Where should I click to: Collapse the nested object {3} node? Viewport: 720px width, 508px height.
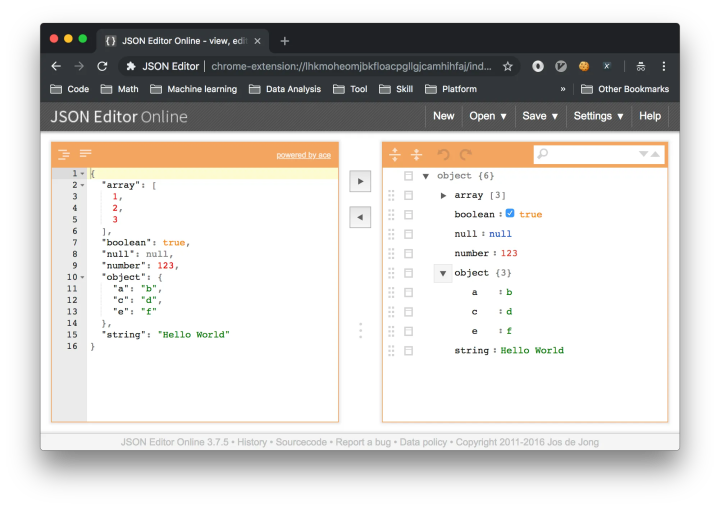(x=443, y=273)
